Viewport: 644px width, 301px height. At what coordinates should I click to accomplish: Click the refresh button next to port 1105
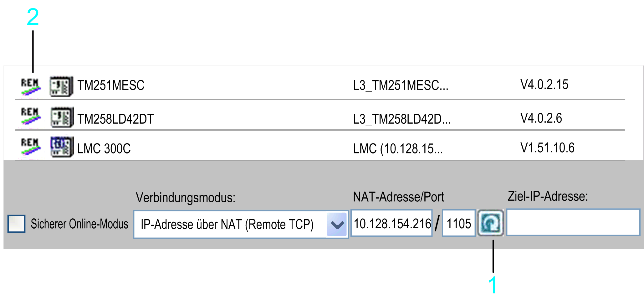pos(490,223)
